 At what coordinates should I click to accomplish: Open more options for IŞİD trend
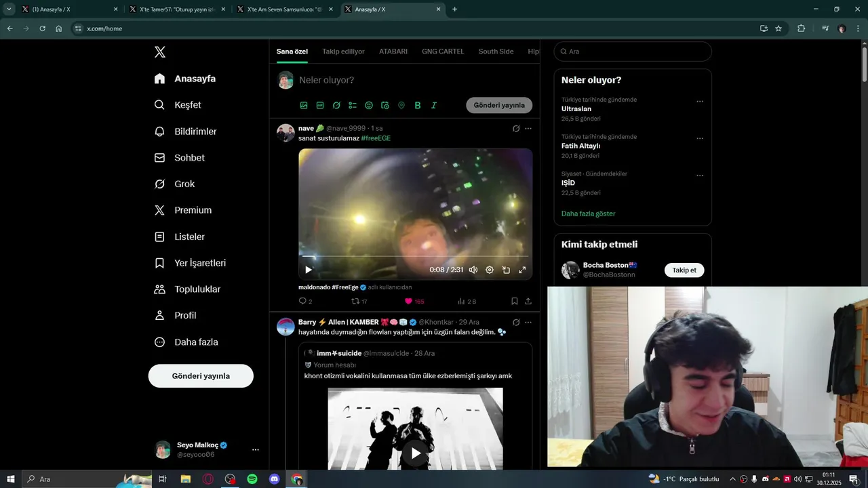pos(700,176)
